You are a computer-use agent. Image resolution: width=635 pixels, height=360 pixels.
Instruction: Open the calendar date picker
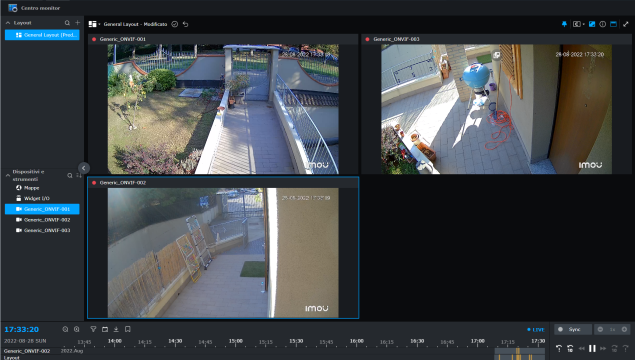tap(105, 329)
